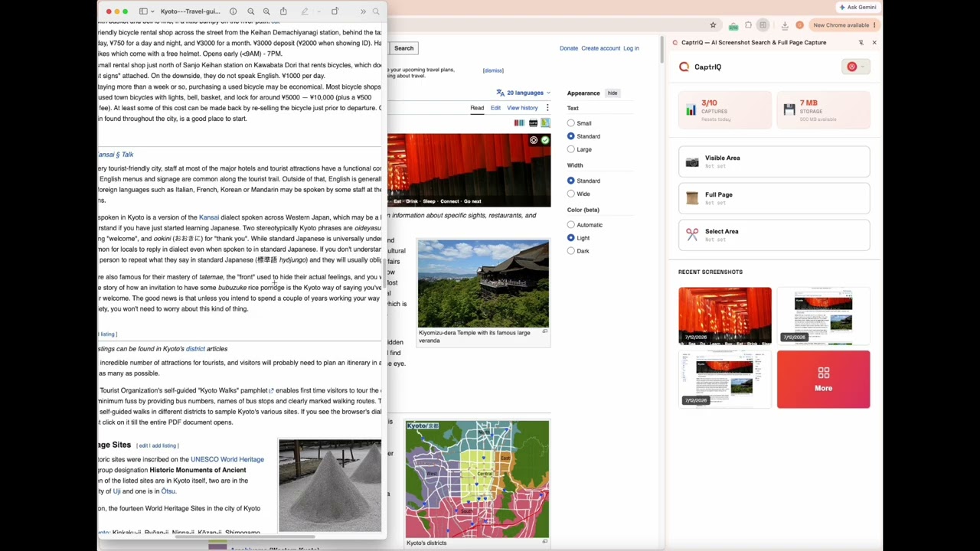Select Small text size
The image size is (980, 551).
[x=571, y=123]
